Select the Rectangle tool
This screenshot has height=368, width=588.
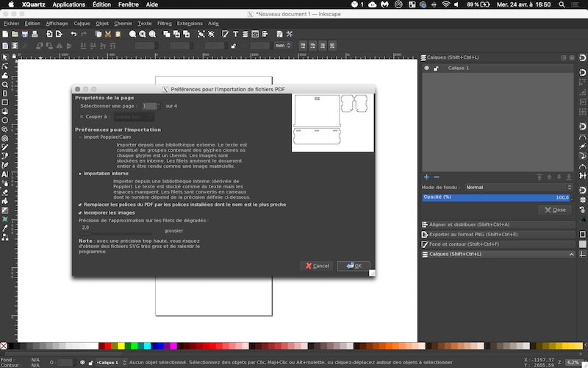tap(5, 102)
